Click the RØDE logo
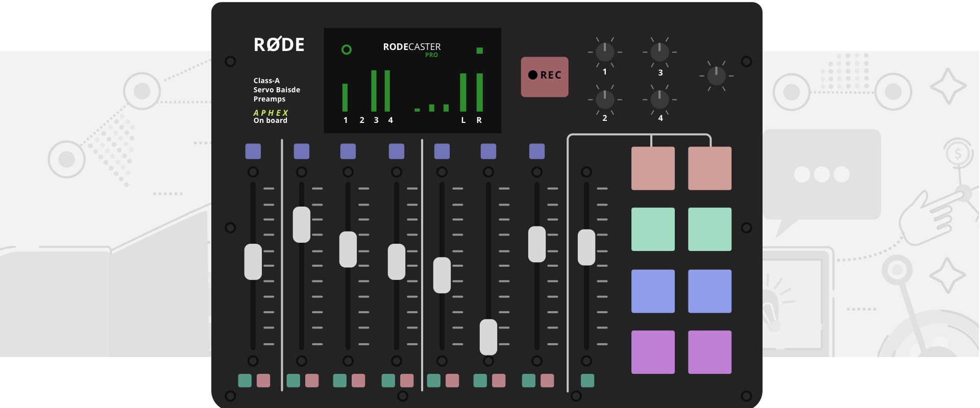 coord(279,45)
